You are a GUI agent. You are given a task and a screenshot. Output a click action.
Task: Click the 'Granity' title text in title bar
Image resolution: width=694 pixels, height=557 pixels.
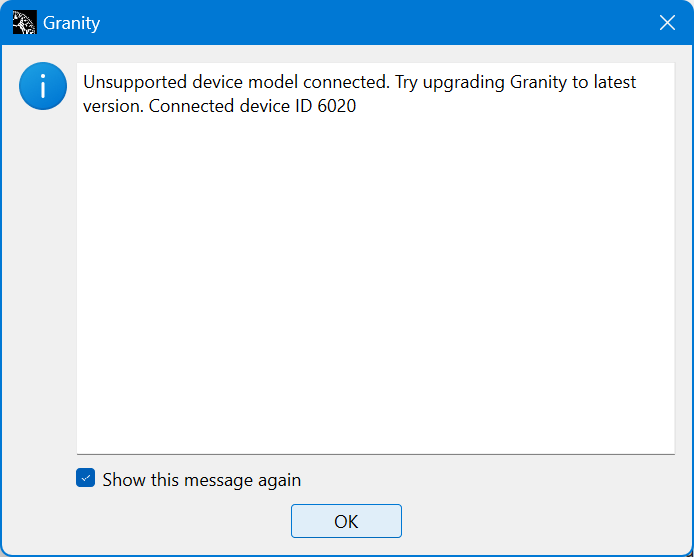[x=71, y=23]
